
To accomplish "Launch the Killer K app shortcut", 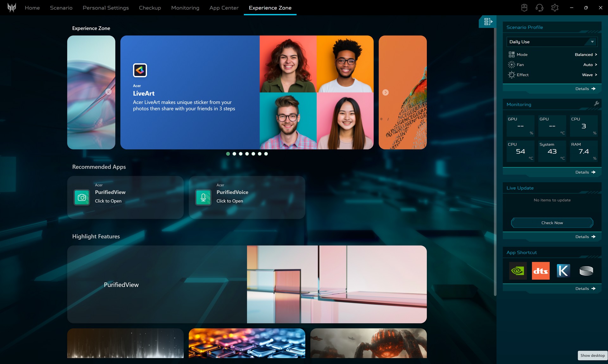I will (563, 271).
